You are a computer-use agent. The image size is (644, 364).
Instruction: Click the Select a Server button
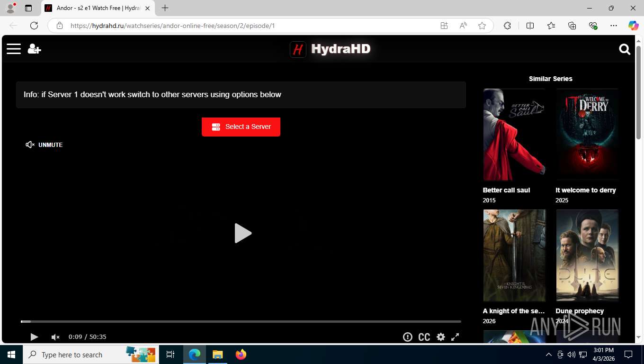point(241,127)
